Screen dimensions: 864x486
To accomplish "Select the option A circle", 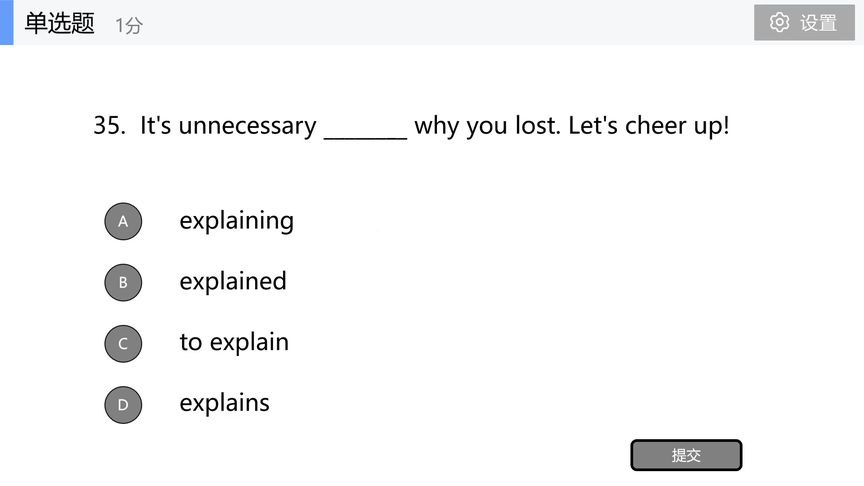I will click(x=123, y=222).
